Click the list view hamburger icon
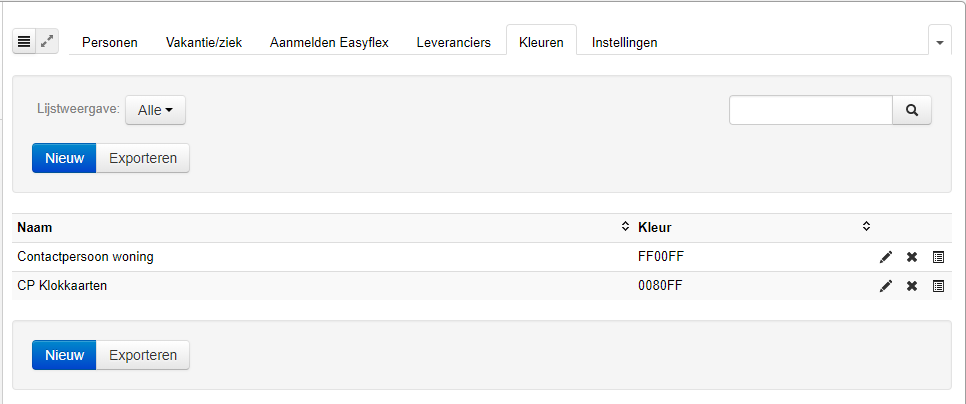The width and height of the screenshot is (966, 404). coord(24,42)
